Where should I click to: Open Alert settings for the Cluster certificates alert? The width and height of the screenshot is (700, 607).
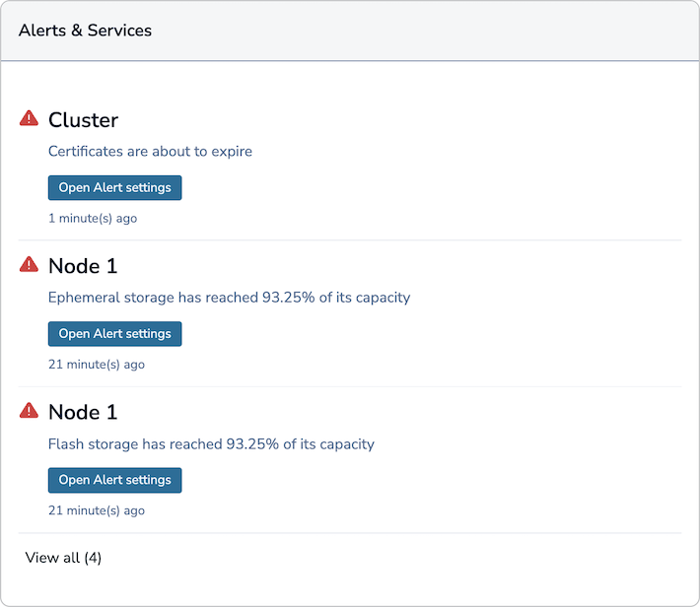114,187
